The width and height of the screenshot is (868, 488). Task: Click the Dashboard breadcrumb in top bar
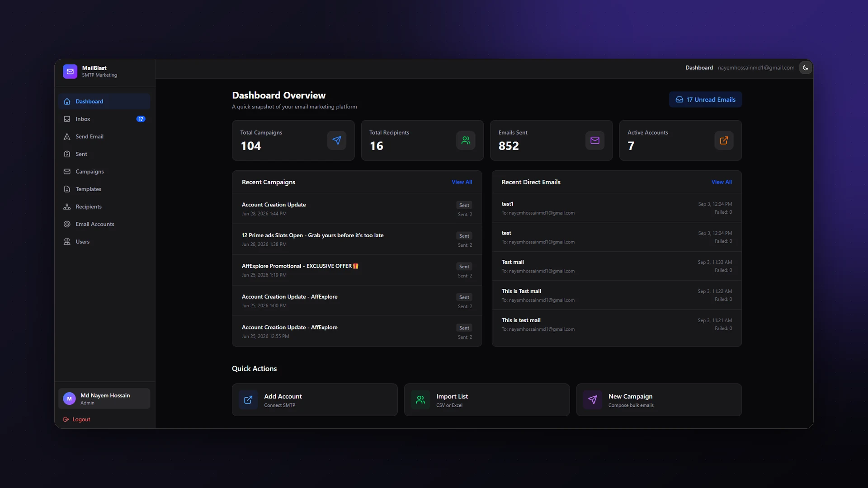coord(699,68)
